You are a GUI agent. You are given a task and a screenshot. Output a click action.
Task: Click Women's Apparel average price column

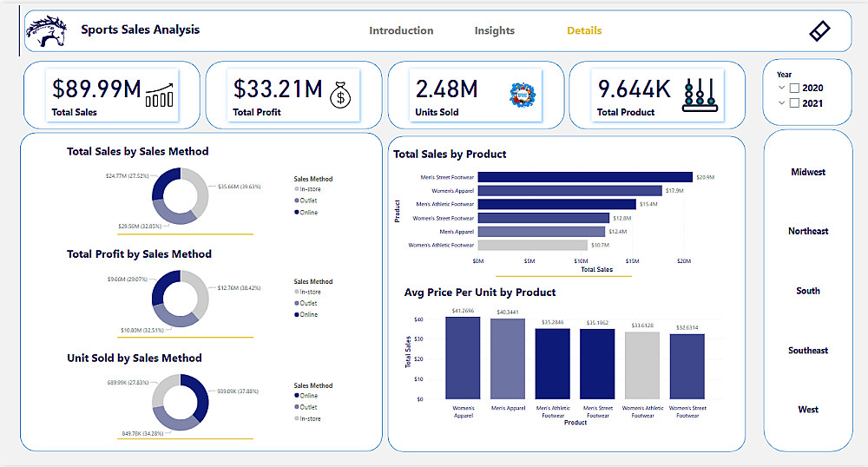[x=463, y=358]
